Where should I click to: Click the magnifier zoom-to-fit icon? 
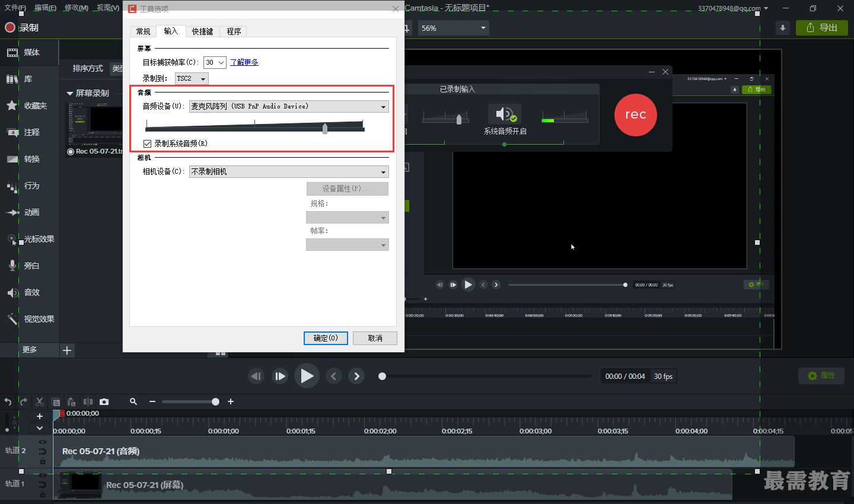tap(133, 401)
